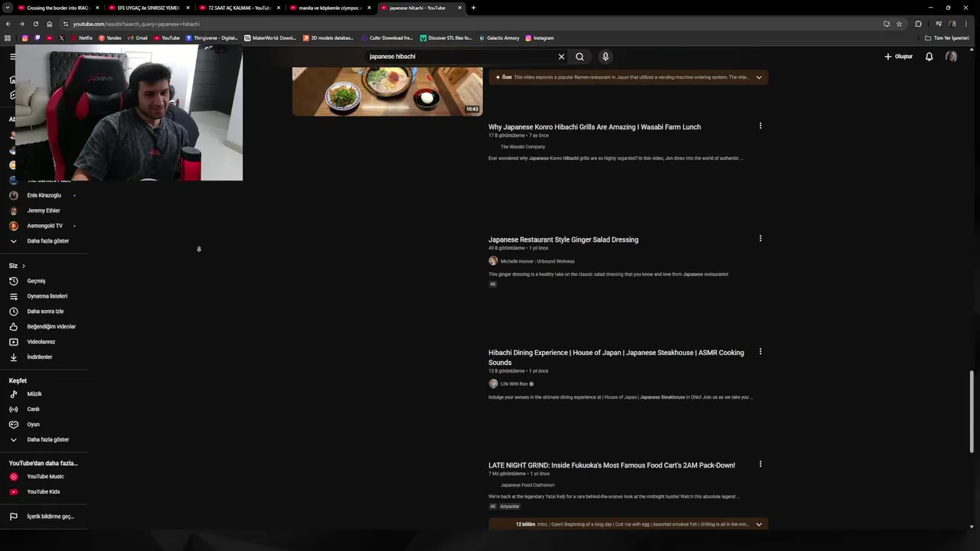Visit Japanese Food Craftsman channel
This screenshot has width=980, height=551.
528,485
